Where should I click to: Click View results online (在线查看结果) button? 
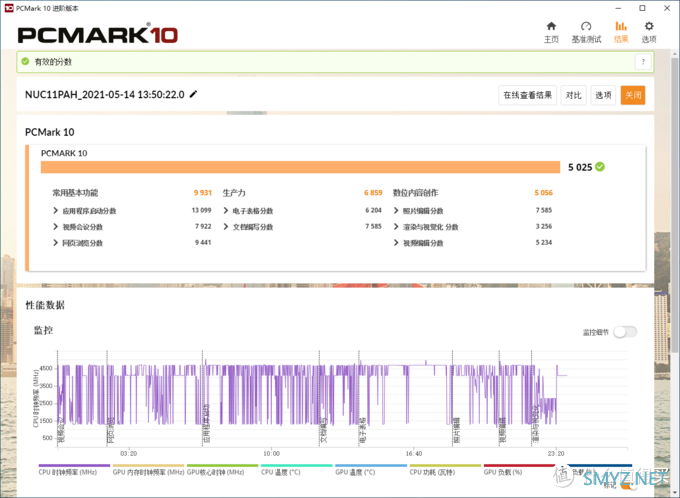(x=527, y=95)
